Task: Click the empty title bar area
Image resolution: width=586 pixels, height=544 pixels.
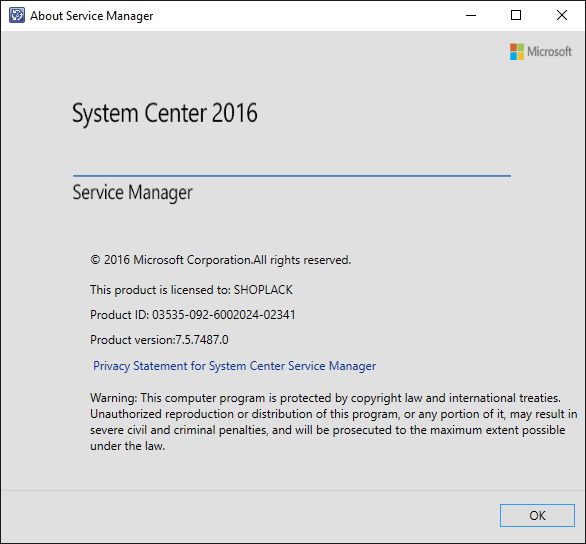Action: pyautogui.click(x=306, y=15)
